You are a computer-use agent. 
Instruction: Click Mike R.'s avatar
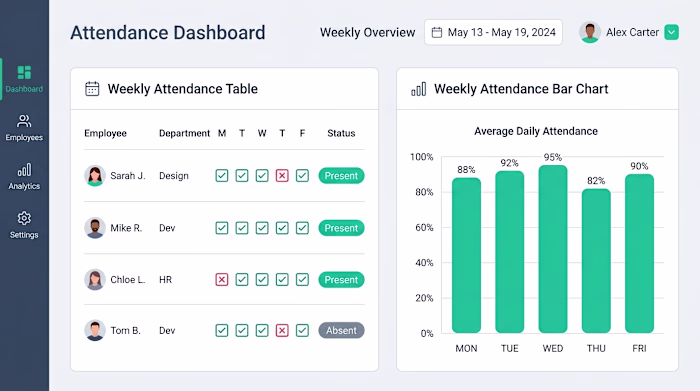[95, 228]
